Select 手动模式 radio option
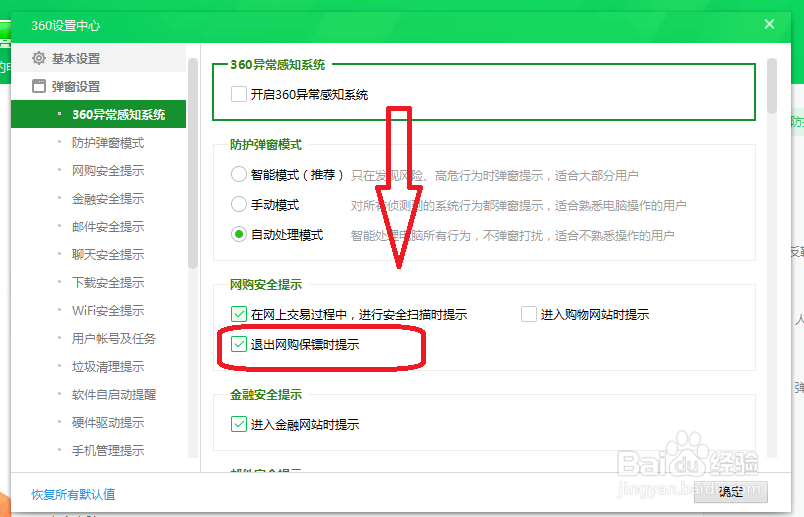 (239, 205)
